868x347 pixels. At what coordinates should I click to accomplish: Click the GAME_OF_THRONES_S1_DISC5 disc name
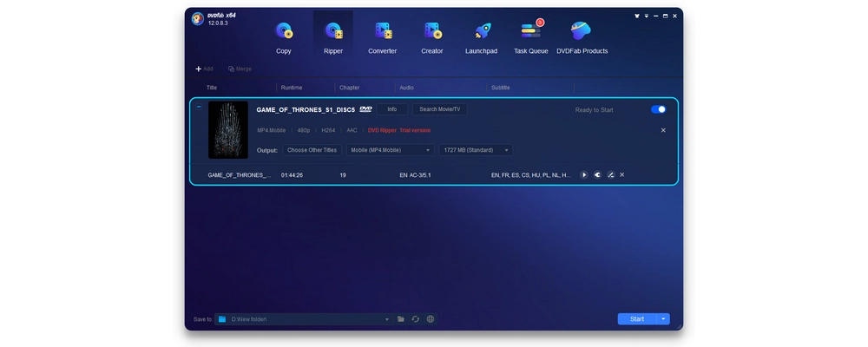306,109
